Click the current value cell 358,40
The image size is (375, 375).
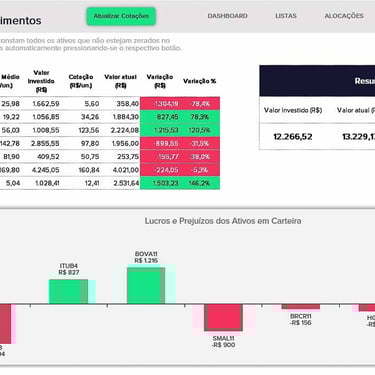[x=128, y=104]
